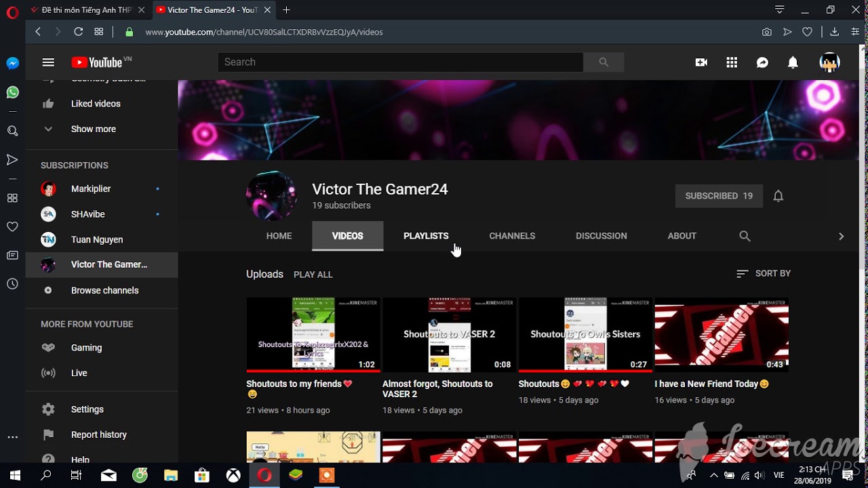Click PLAY ALL uploads
Viewport: 868px width, 488px height.
click(313, 274)
